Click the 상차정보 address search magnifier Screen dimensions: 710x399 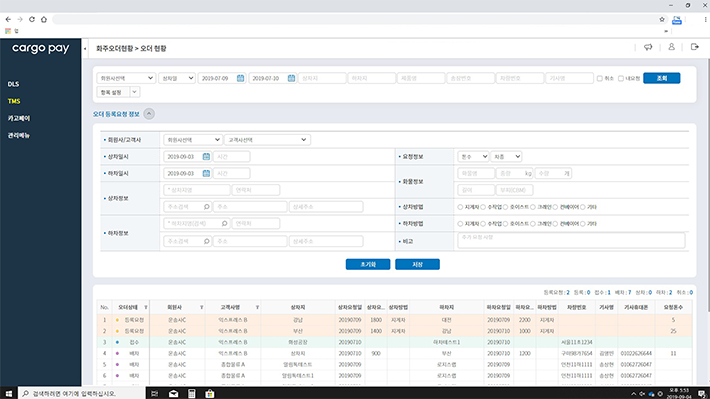pos(206,207)
